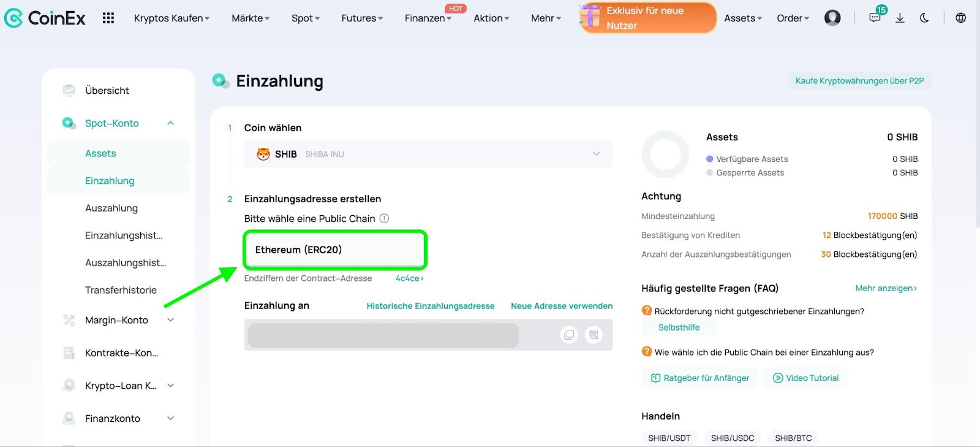The image size is (980, 447).
Task: Open the Mehr menu
Action: [x=546, y=18]
